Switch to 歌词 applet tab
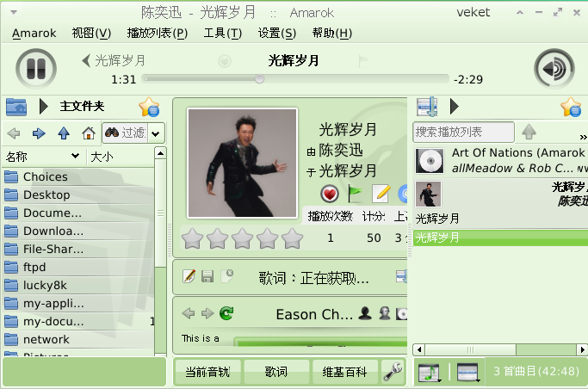Image resolution: width=588 pixels, height=389 pixels. click(x=276, y=372)
